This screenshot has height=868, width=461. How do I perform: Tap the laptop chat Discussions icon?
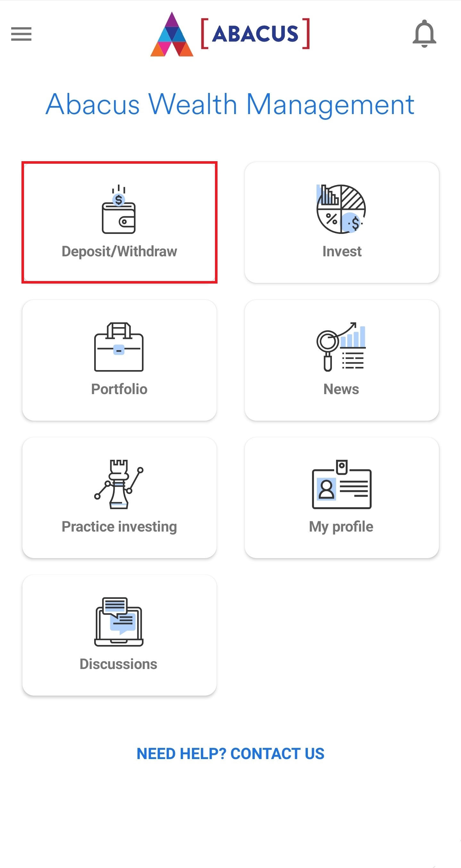[x=119, y=622]
